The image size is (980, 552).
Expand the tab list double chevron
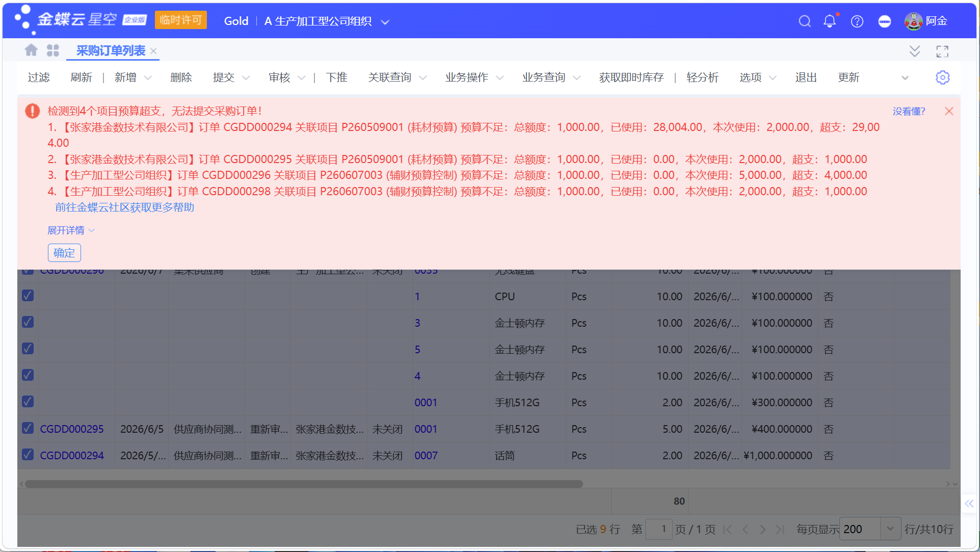915,51
